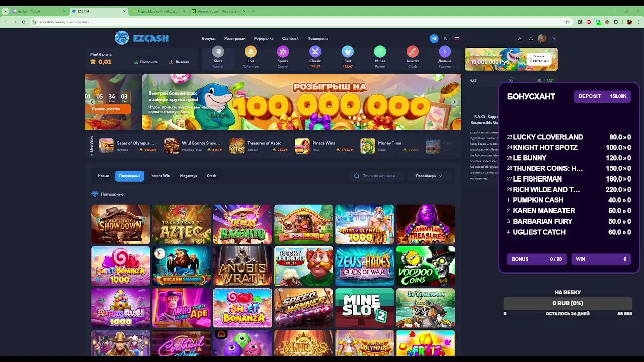Click Pinata Wins live win entry
The width and height of the screenshot is (644, 362).
324,146
